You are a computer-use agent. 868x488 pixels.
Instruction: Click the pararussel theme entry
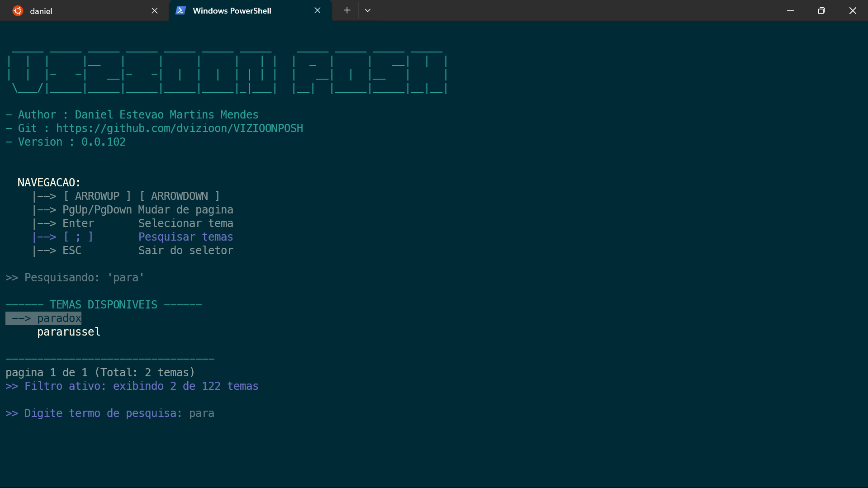point(69,332)
